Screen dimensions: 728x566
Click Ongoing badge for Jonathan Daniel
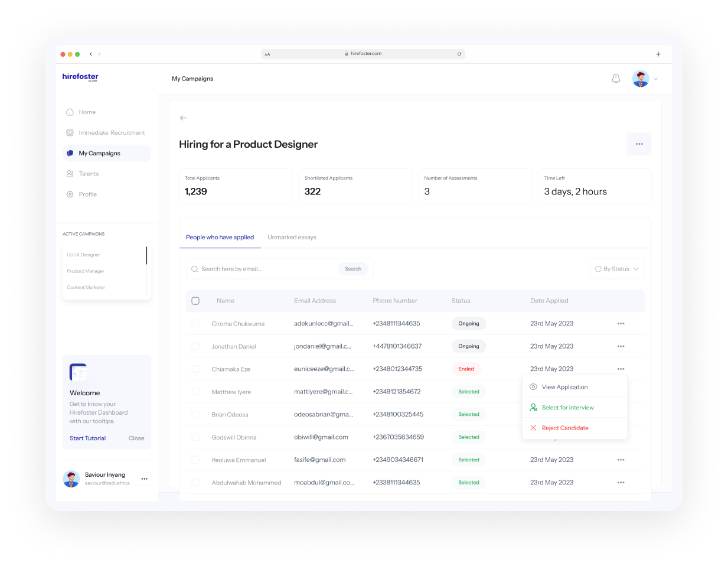(x=469, y=346)
